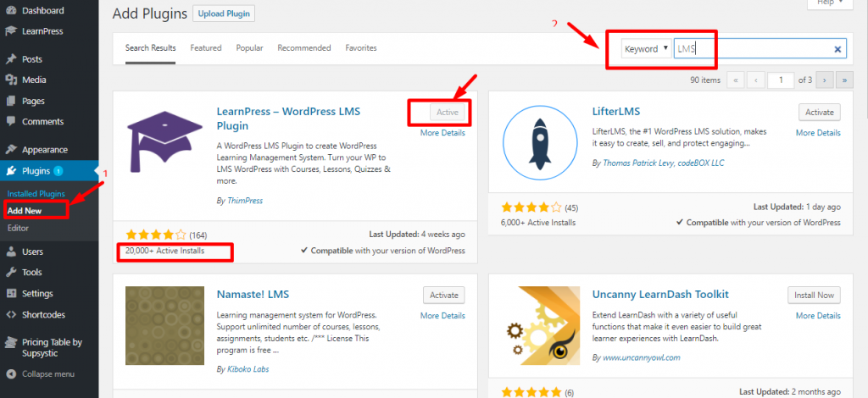Open Dashboard from the sidebar icon
Image resolution: width=868 pixels, height=398 pixels.
10,10
